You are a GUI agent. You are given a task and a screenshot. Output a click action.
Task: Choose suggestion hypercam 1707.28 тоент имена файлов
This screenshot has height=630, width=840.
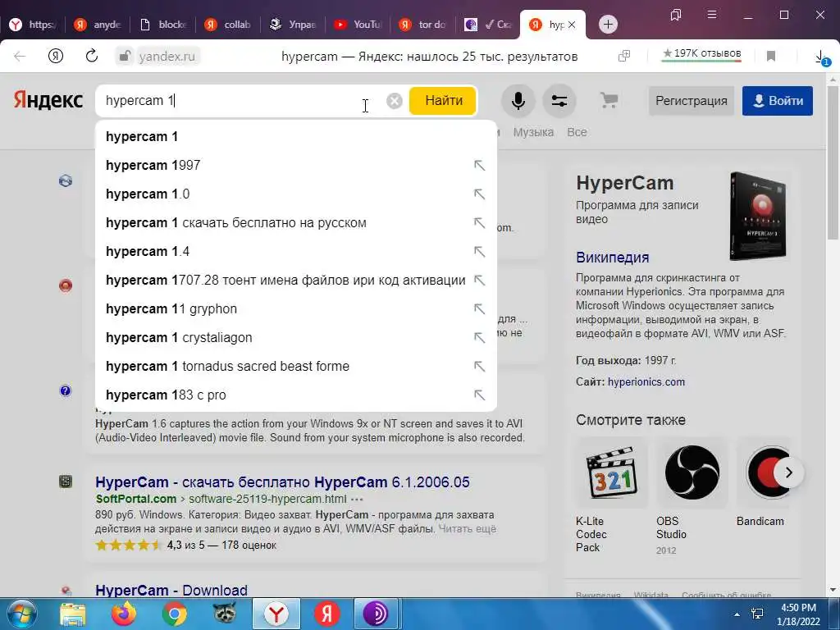295,281
